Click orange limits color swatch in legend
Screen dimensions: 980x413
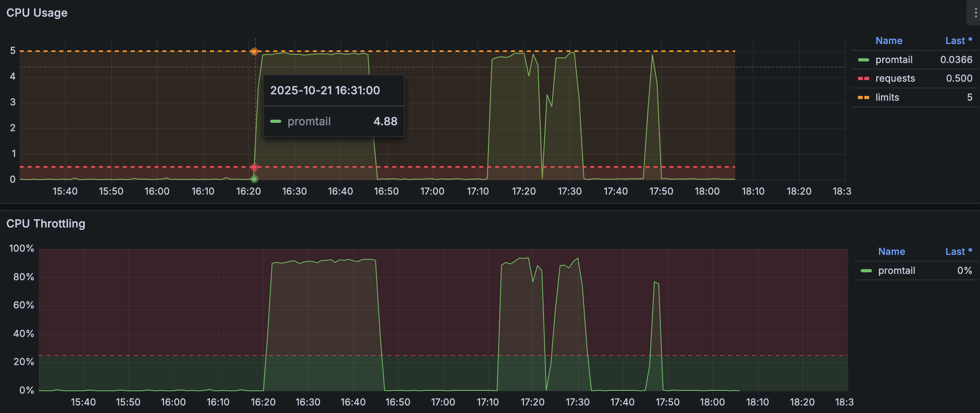(863, 98)
